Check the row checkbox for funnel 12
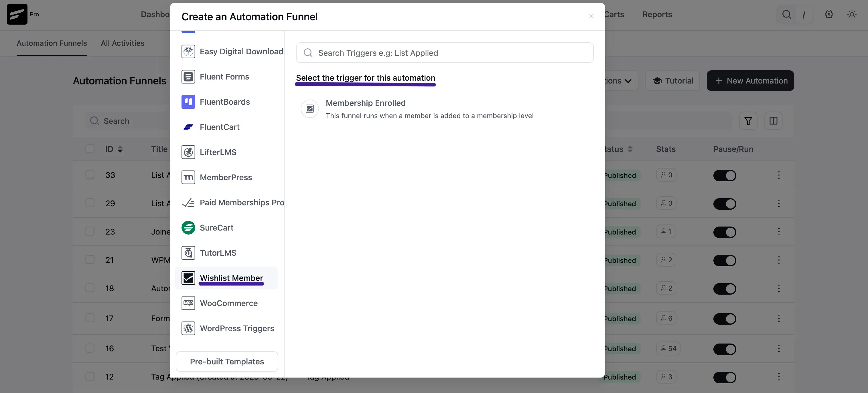The image size is (868, 393). 90,376
